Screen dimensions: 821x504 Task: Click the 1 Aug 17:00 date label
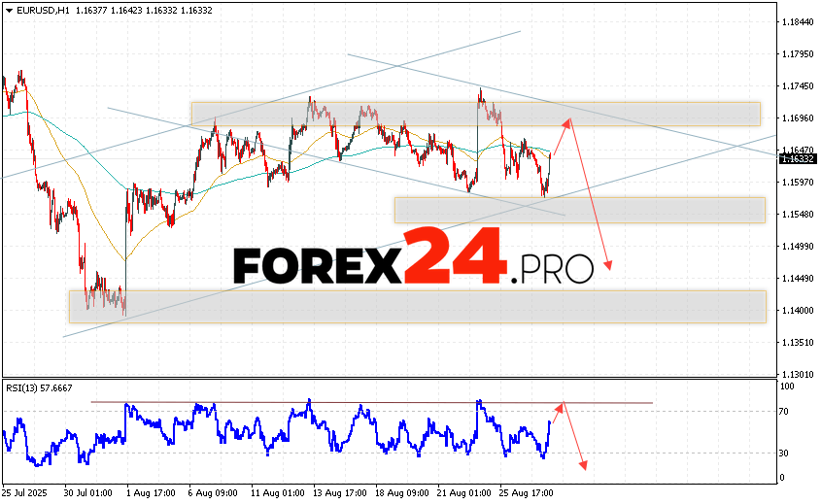tap(149, 492)
